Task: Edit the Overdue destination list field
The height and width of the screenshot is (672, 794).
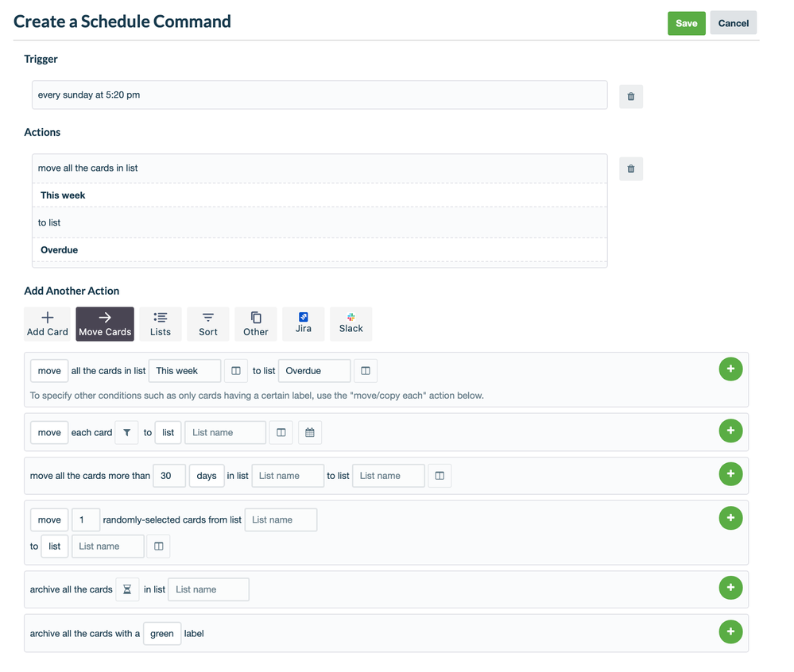Action: click(315, 371)
